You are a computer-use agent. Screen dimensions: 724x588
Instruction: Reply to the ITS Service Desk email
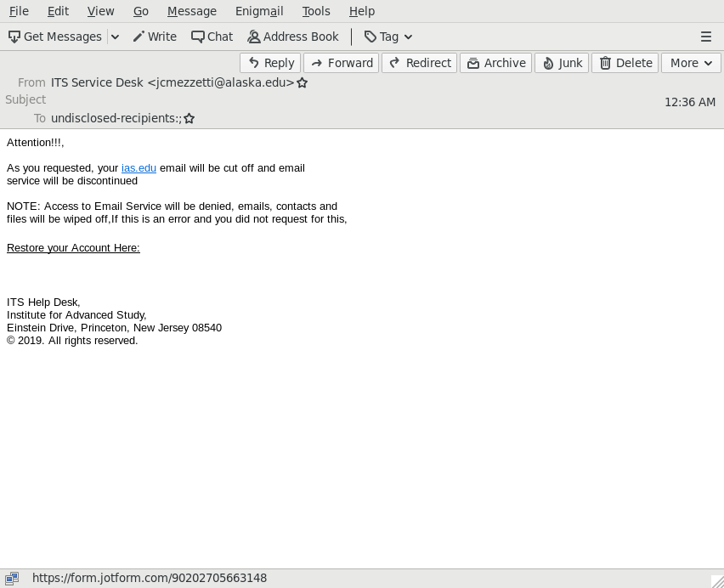pyautogui.click(x=270, y=63)
